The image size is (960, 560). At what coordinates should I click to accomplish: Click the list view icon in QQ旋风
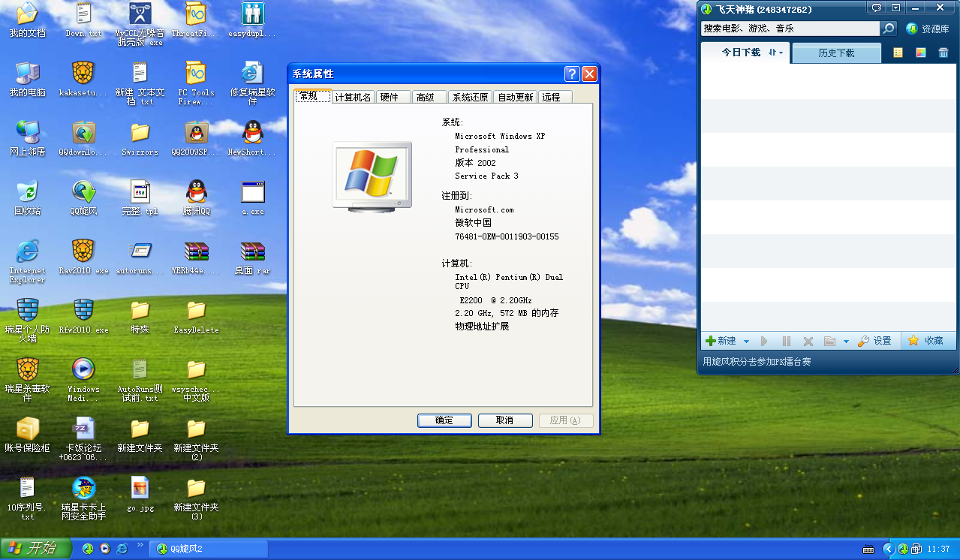(x=898, y=53)
